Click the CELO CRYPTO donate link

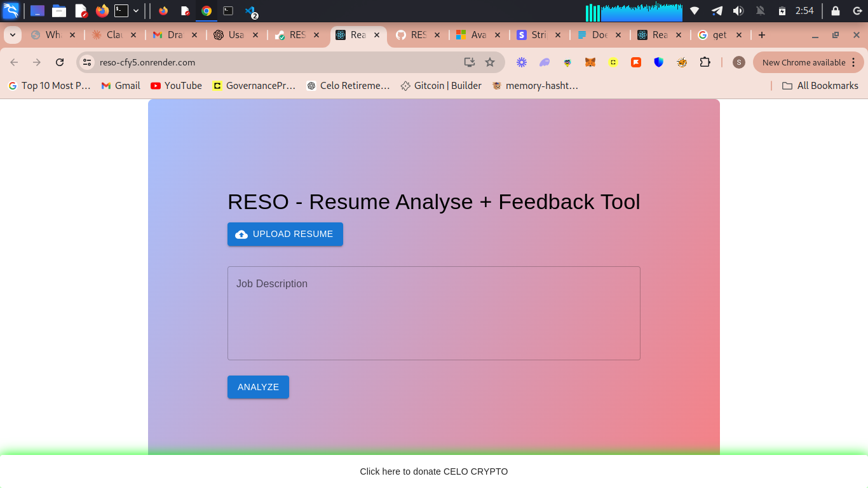pyautogui.click(x=434, y=471)
